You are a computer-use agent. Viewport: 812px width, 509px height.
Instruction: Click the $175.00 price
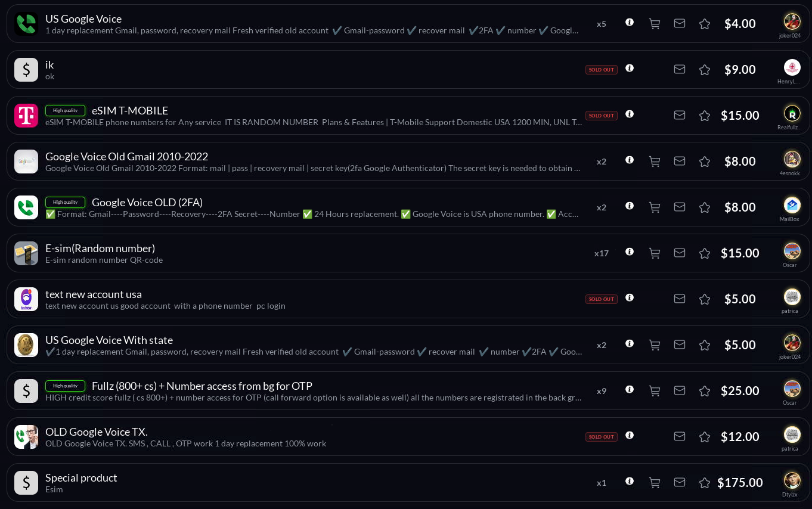(740, 483)
